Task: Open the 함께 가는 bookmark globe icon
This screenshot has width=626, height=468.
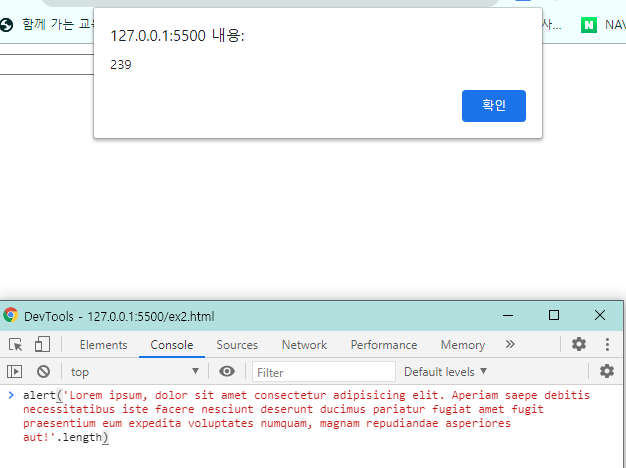Action: tap(7, 25)
